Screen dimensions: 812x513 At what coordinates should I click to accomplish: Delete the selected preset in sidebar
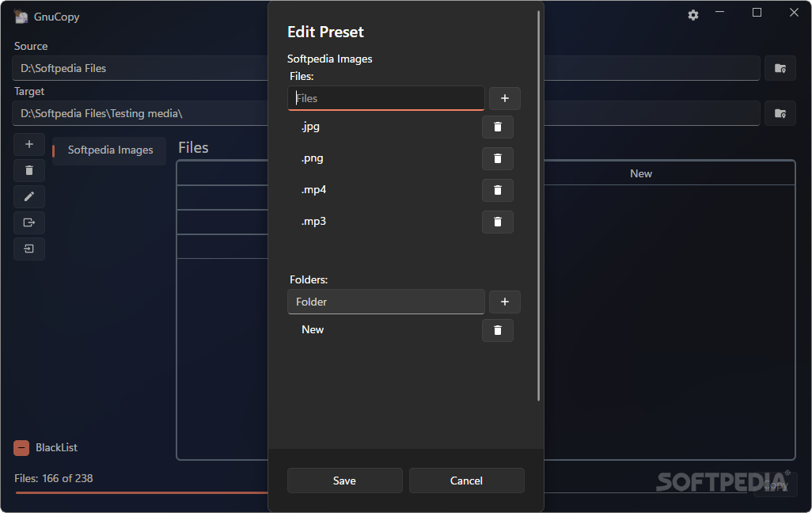click(29, 170)
